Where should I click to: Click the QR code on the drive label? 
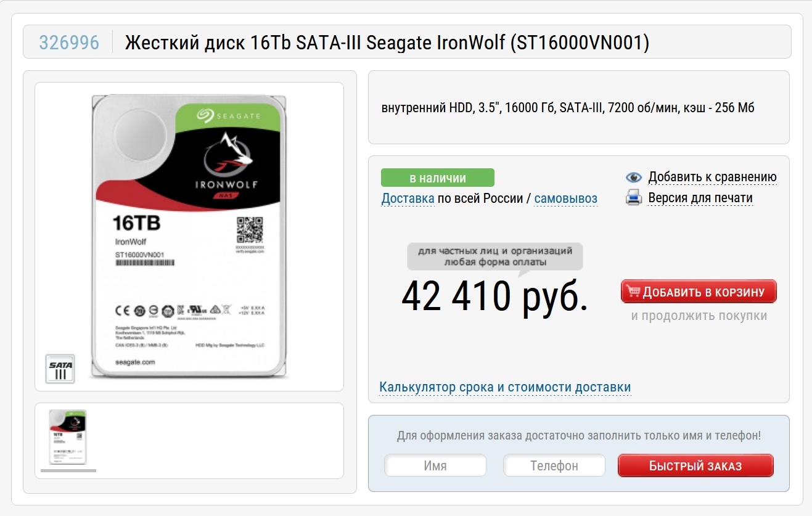pyautogui.click(x=250, y=231)
